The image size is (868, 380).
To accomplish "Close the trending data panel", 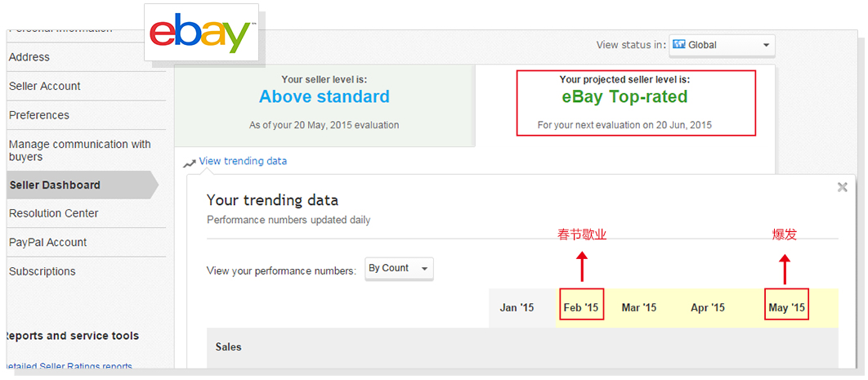I will [x=842, y=187].
